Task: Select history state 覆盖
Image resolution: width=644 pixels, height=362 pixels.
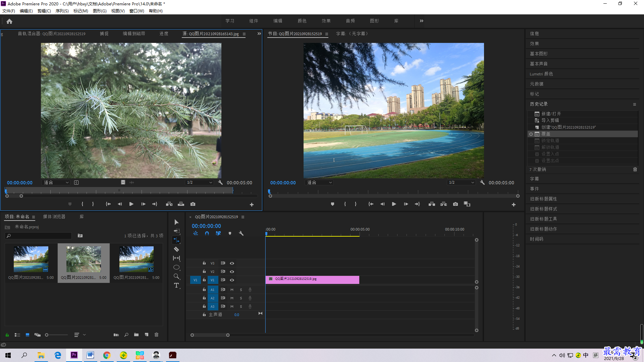Action: [583, 134]
